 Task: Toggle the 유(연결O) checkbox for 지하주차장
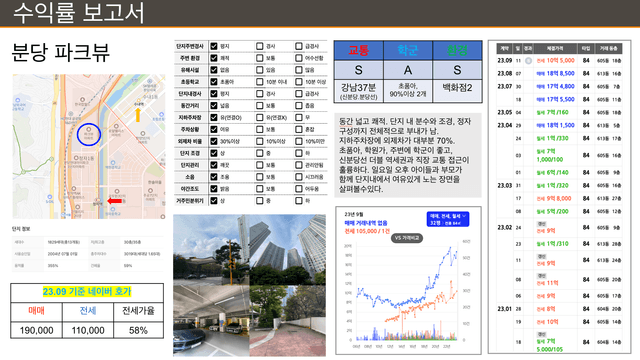(214, 117)
